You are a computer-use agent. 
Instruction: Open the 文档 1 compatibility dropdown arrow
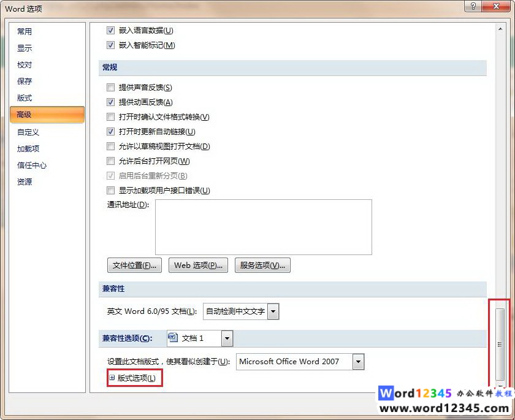click(x=227, y=338)
